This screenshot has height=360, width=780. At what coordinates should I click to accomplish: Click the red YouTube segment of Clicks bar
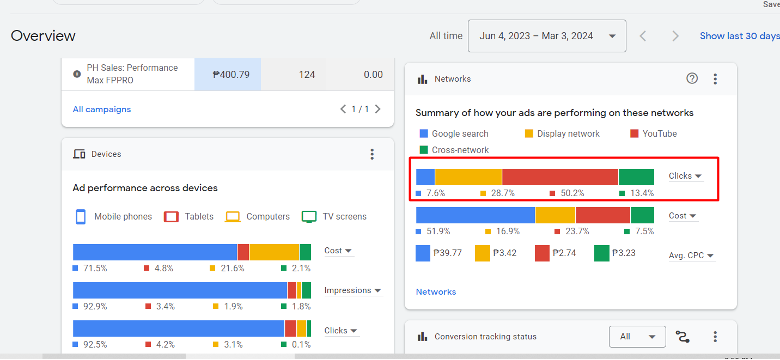point(560,177)
